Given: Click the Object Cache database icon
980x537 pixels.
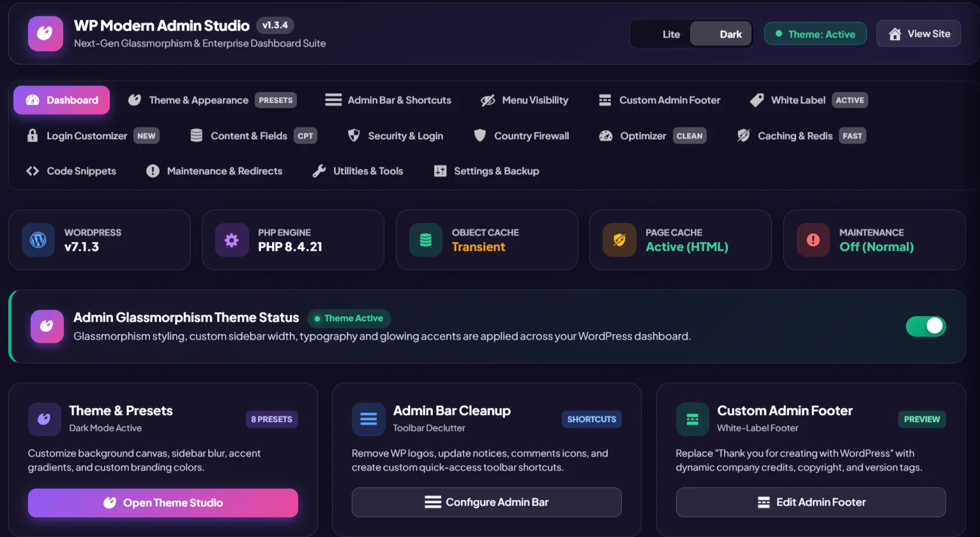Looking at the screenshot, I should click(426, 240).
